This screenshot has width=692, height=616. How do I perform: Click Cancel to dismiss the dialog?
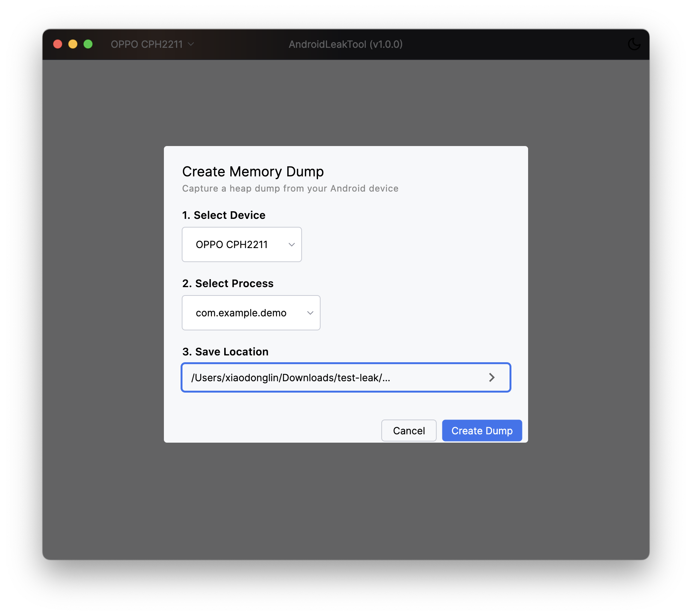tap(409, 431)
